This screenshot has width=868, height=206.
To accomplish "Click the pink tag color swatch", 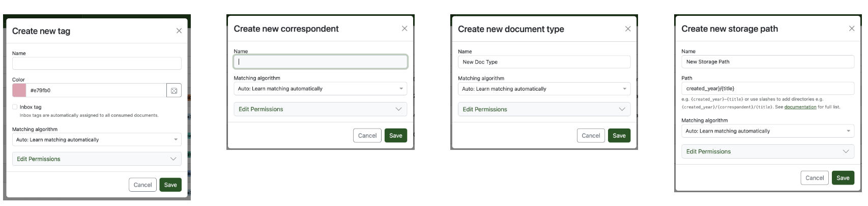I will (x=19, y=90).
